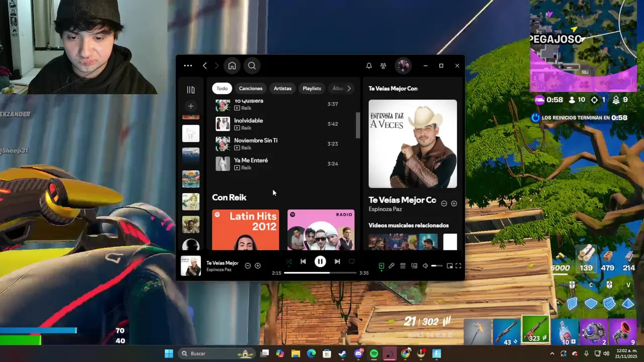Open the pink Radio playlist card

point(321,230)
